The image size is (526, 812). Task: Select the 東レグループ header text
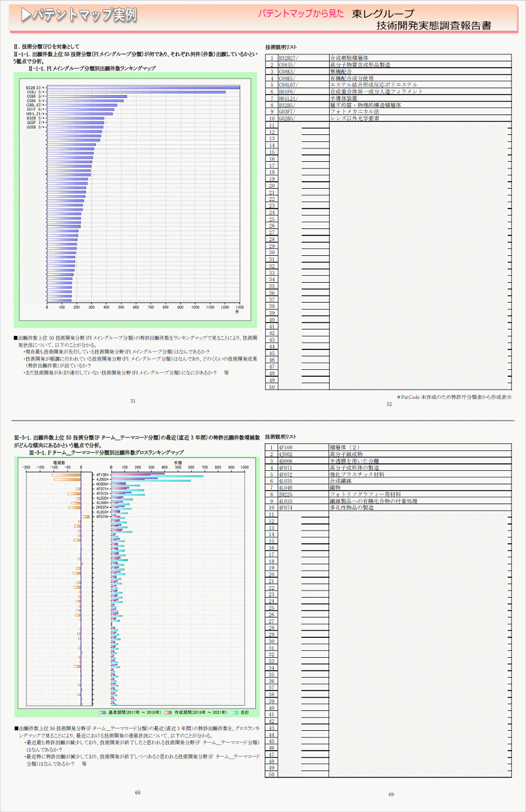click(x=383, y=13)
